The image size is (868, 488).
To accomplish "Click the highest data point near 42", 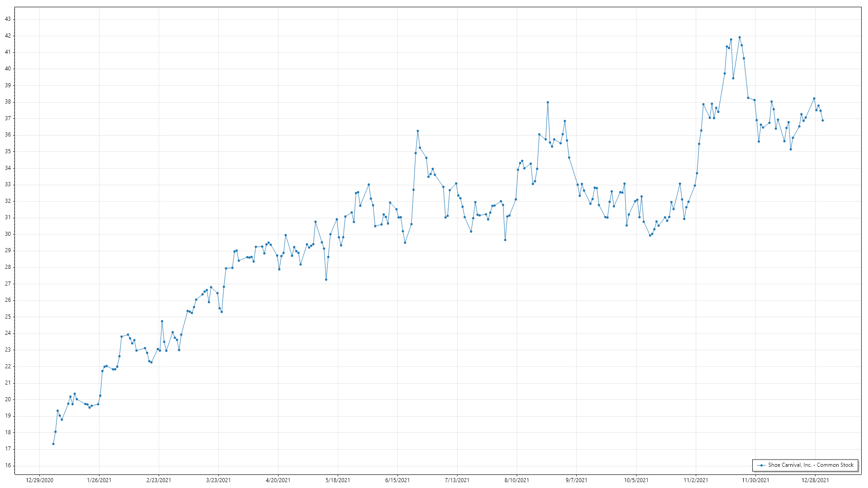I will tap(740, 38).
